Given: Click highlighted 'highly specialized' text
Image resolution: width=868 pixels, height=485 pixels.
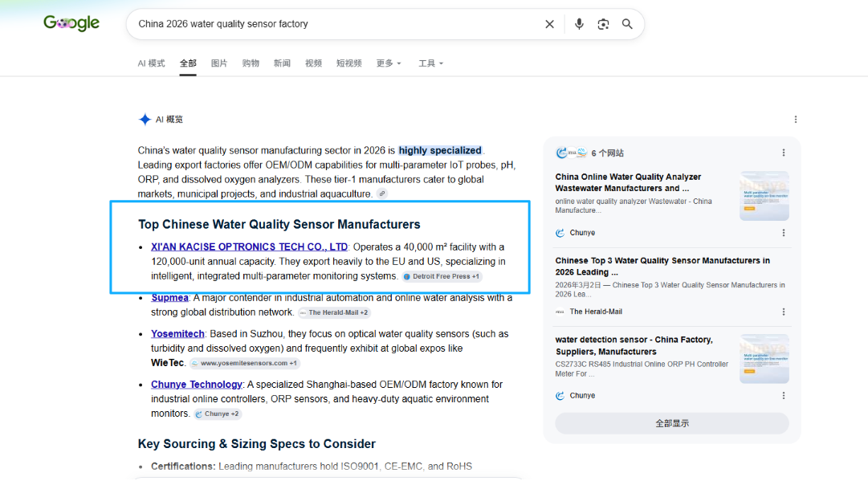Looking at the screenshot, I should pyautogui.click(x=440, y=151).
